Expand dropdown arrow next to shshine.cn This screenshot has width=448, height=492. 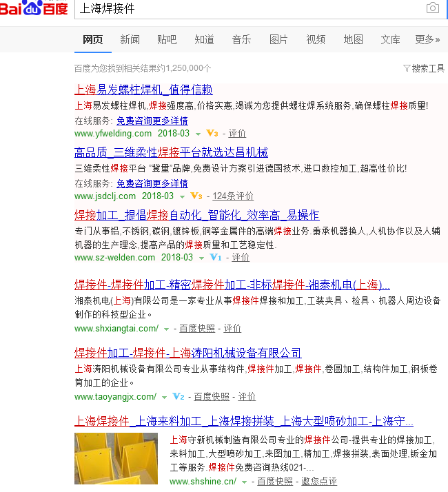click(244, 482)
